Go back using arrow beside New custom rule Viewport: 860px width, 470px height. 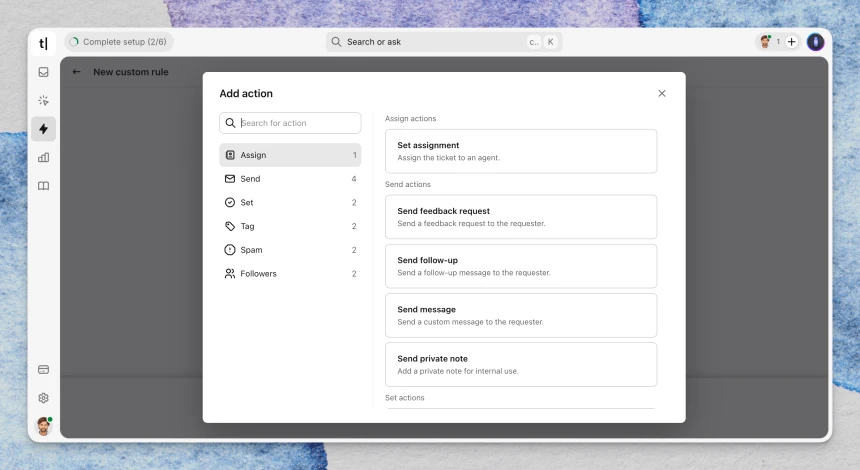[76, 72]
